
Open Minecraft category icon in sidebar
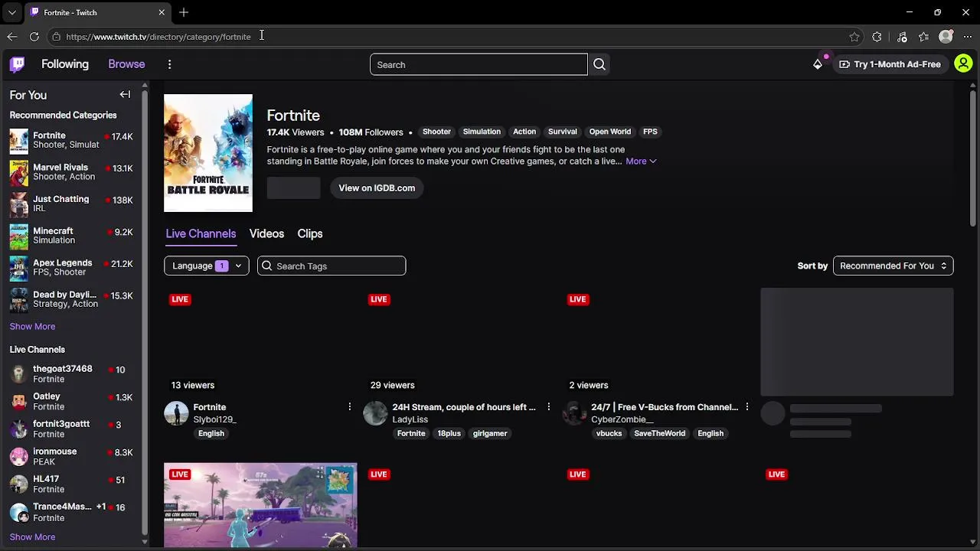coord(19,236)
